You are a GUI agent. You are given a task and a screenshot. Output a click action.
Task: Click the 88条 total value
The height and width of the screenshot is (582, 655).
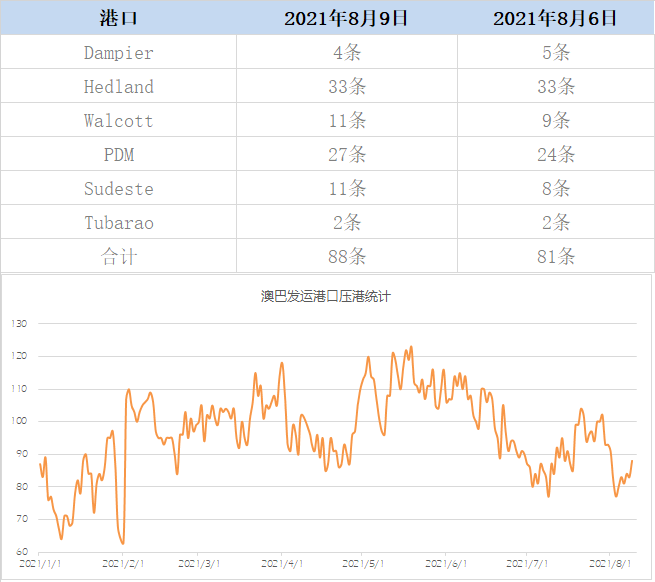pos(347,257)
